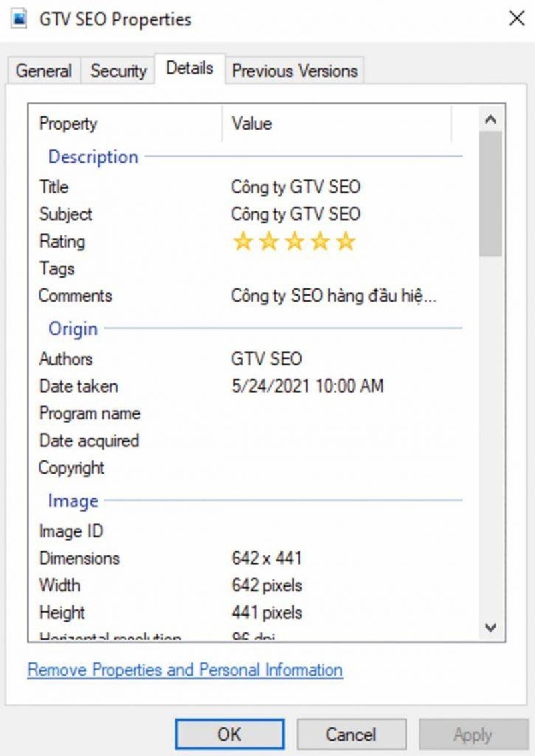Click the Origin section heading
The height and width of the screenshot is (756, 535).
click(x=74, y=328)
